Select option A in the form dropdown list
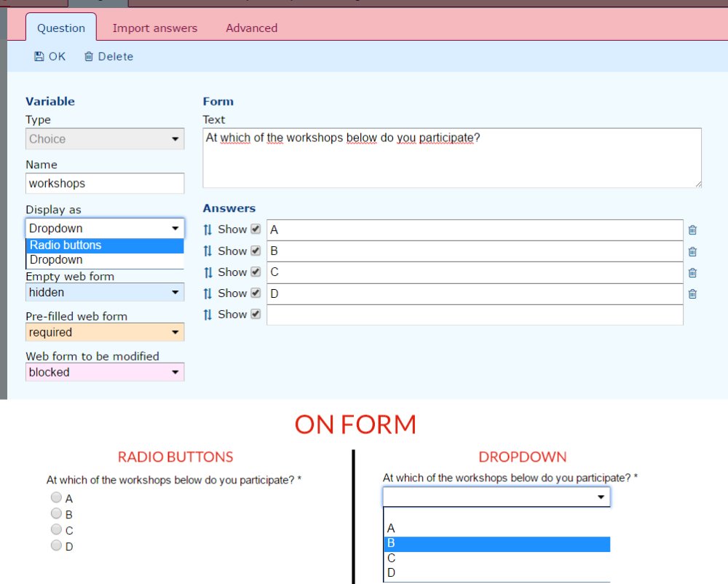728x584 pixels. (x=496, y=528)
